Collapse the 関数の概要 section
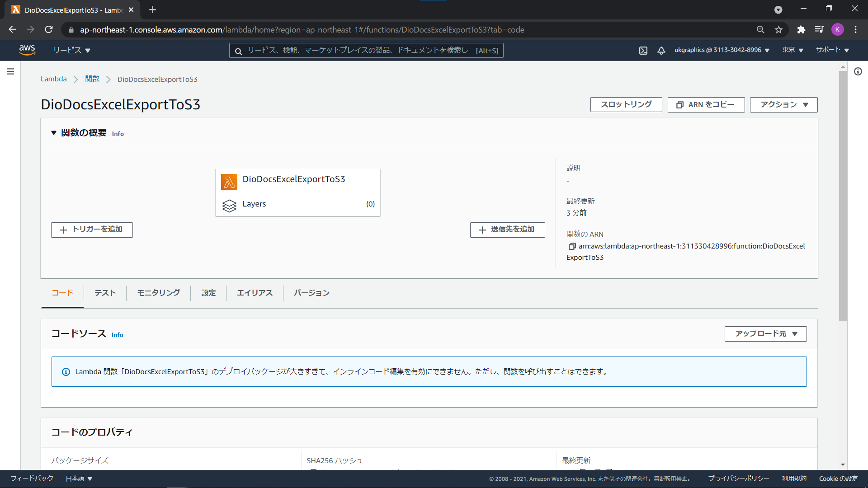Viewport: 868px width, 488px height. pos(54,133)
